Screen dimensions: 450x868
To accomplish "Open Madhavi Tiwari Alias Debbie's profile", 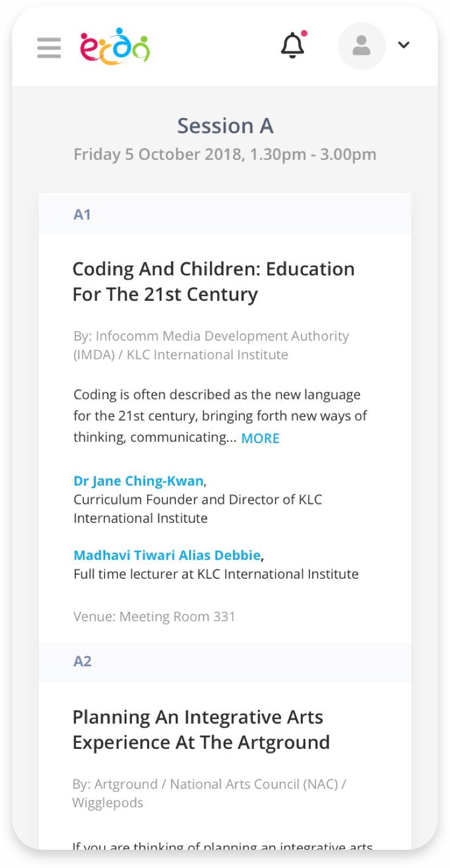I will point(167,555).
